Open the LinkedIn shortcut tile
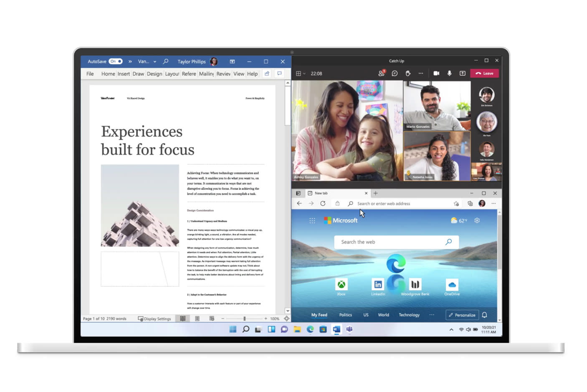Viewport: 587px width, 392px height. point(378,285)
